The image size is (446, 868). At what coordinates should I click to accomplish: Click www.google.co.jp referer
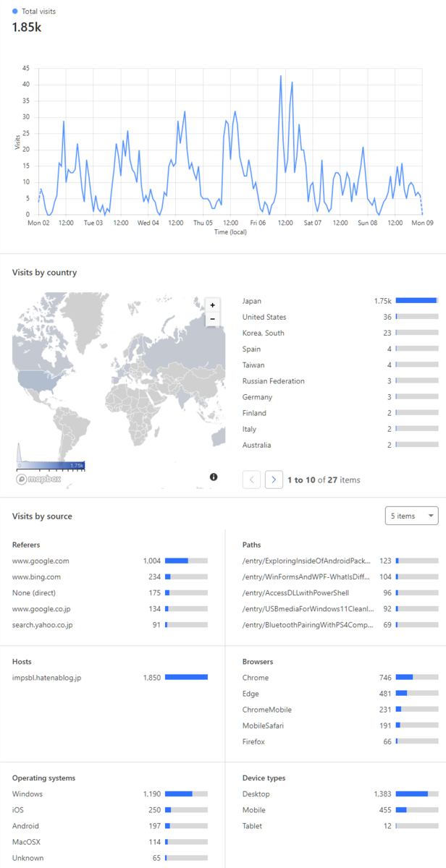41,608
